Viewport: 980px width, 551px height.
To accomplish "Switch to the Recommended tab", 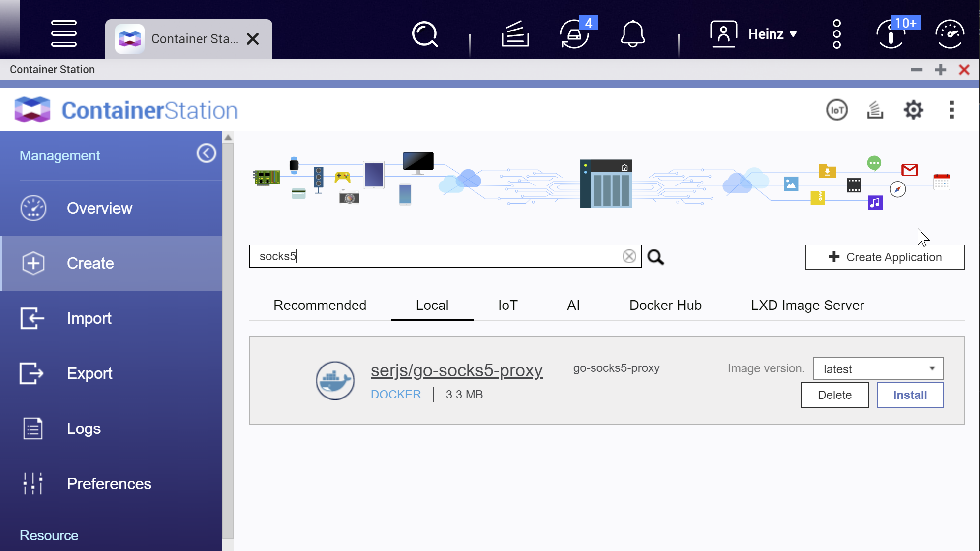I will 320,305.
